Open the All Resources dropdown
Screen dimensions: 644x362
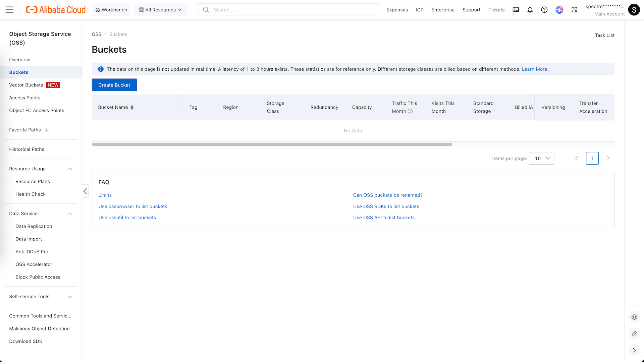(x=160, y=10)
